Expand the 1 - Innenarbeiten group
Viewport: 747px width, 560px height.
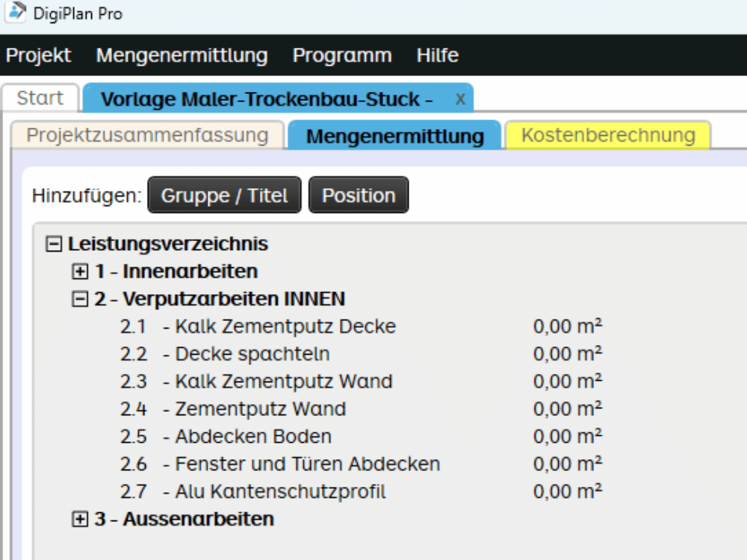click(x=80, y=271)
